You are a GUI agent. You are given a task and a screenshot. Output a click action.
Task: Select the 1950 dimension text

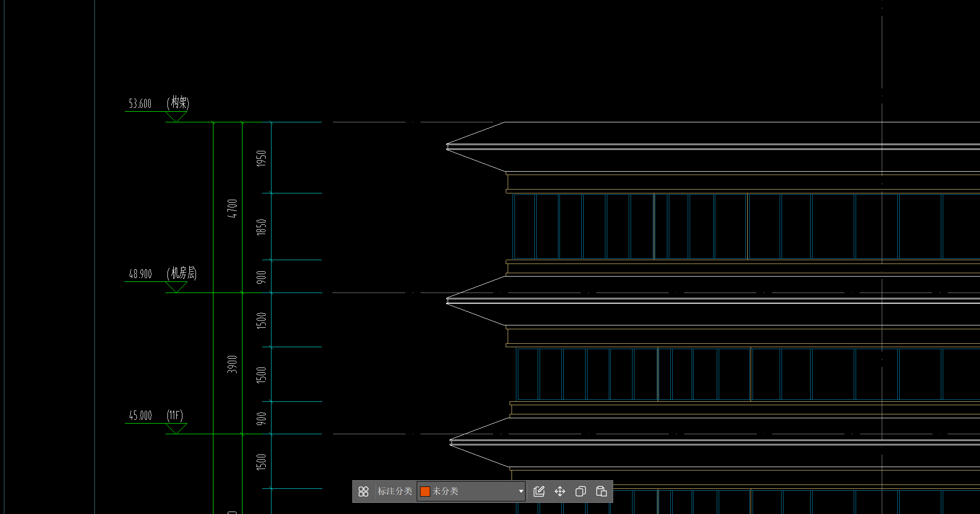pyautogui.click(x=261, y=159)
